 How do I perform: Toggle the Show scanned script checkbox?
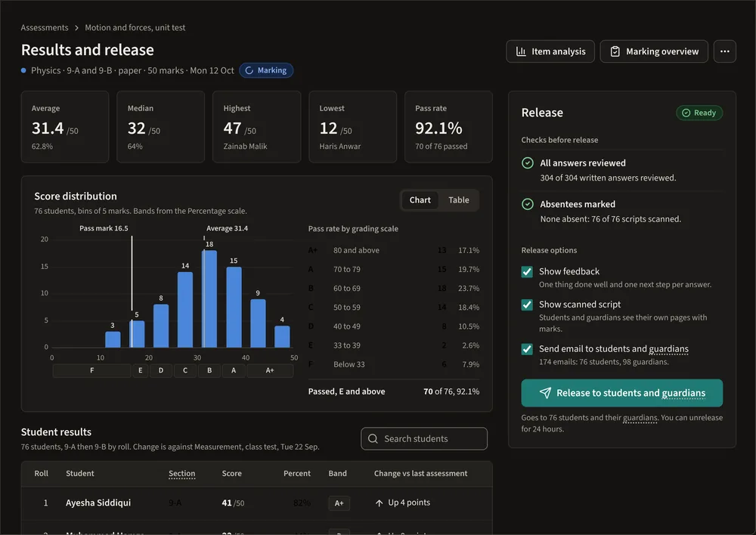pyautogui.click(x=527, y=305)
